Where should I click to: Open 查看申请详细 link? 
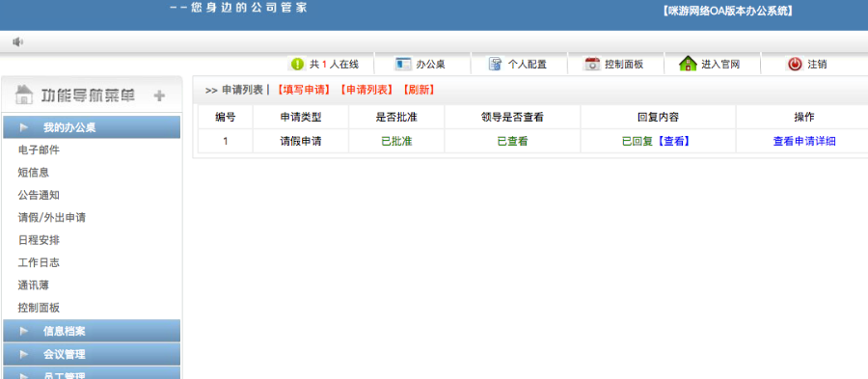pos(804,141)
